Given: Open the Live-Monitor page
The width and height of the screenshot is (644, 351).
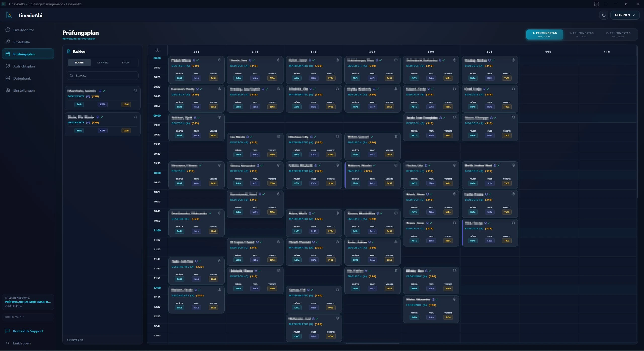Looking at the screenshot, I should (23, 30).
